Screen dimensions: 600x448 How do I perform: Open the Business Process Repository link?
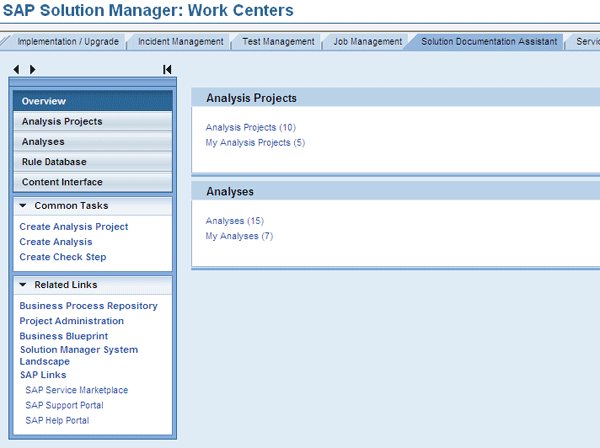coord(88,306)
